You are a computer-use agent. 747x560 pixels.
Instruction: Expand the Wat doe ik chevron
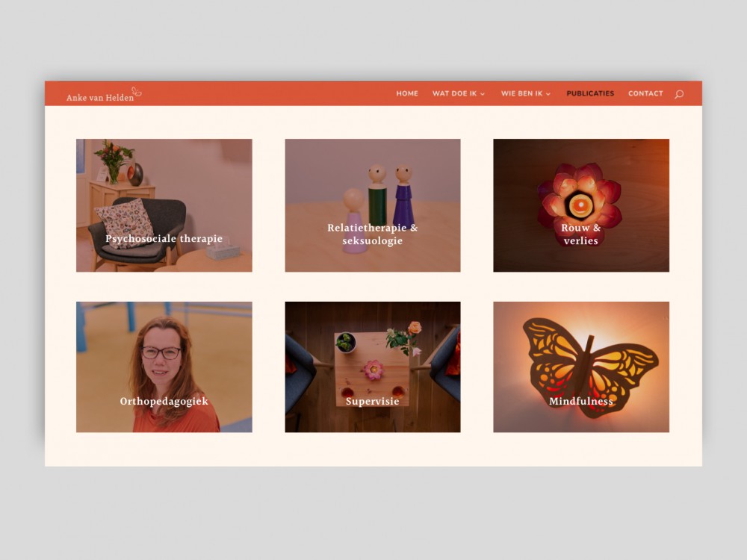pyautogui.click(x=482, y=94)
